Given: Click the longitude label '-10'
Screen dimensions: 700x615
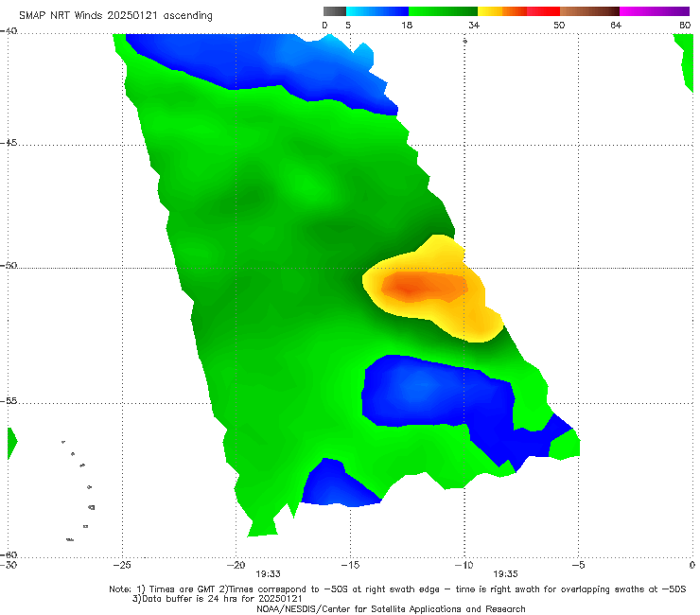Looking at the screenshot, I should [464, 565].
